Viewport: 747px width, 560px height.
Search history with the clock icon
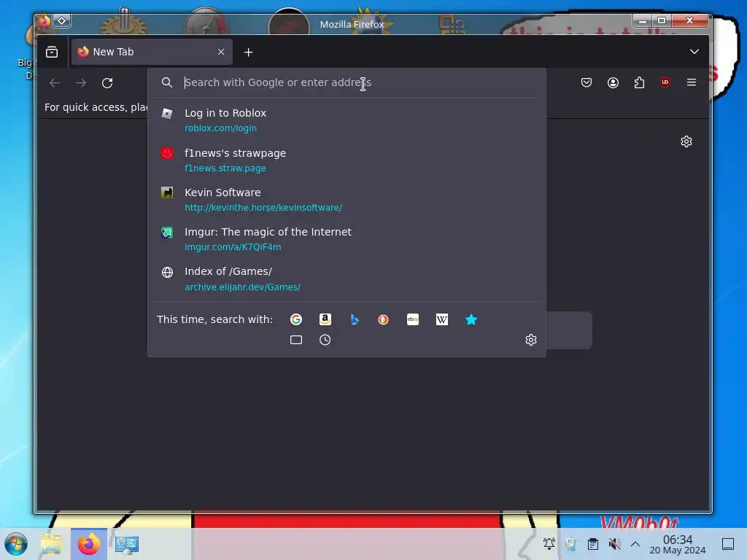click(x=325, y=340)
